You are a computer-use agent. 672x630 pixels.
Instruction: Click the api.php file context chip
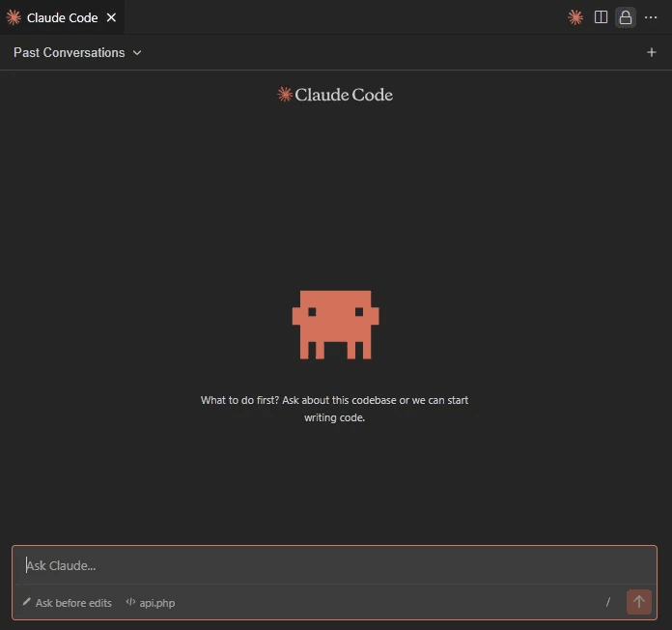click(151, 603)
